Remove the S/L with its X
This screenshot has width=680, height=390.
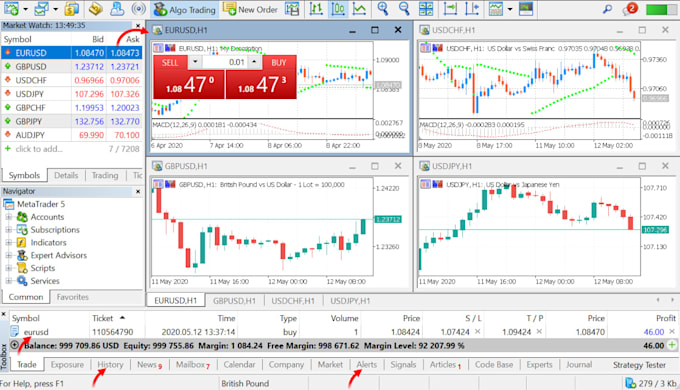point(477,331)
